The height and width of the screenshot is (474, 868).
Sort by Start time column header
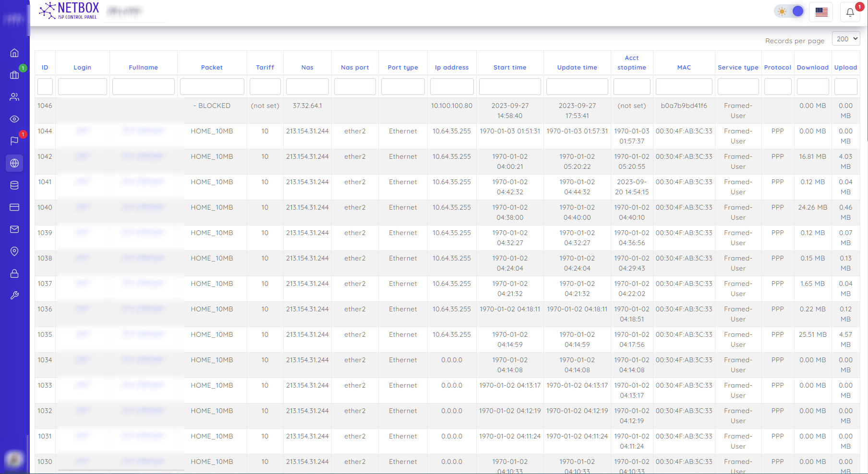509,68
